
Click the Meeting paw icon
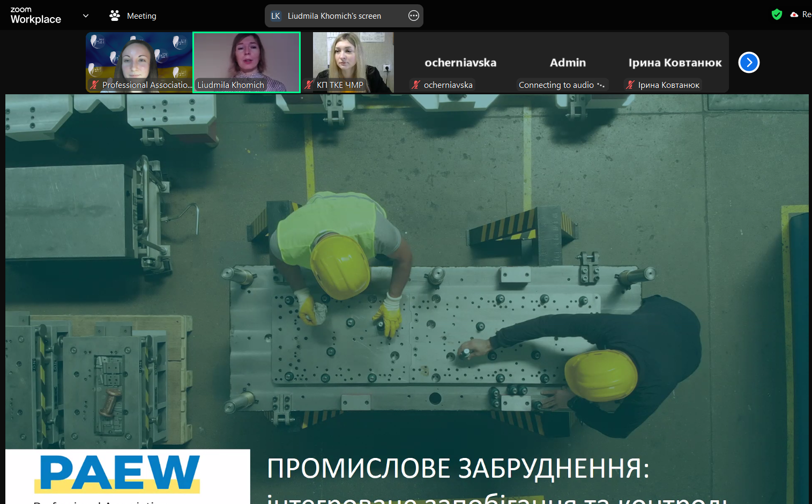(x=115, y=16)
